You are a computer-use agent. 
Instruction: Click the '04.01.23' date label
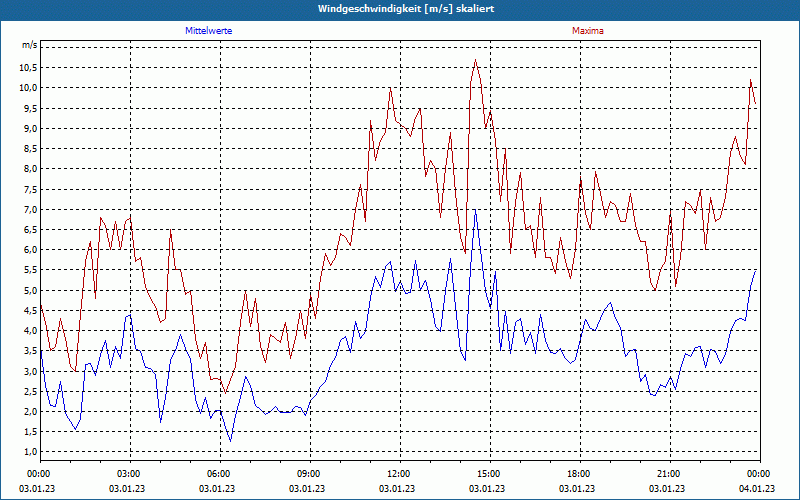click(757, 489)
